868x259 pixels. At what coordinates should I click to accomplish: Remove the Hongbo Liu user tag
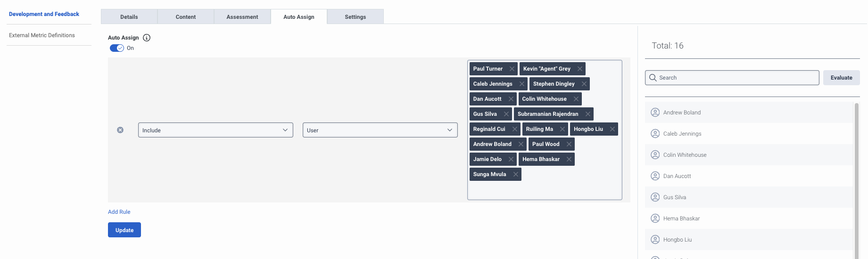pos(612,129)
